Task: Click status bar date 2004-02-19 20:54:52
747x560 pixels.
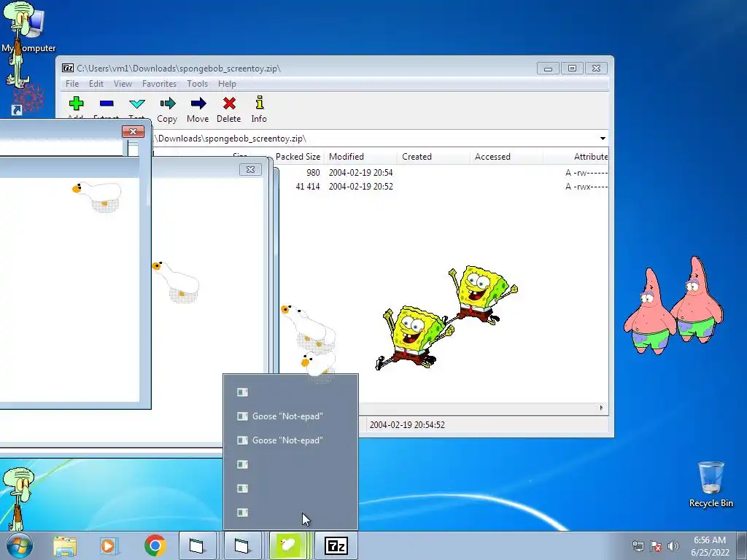Action: [407, 425]
